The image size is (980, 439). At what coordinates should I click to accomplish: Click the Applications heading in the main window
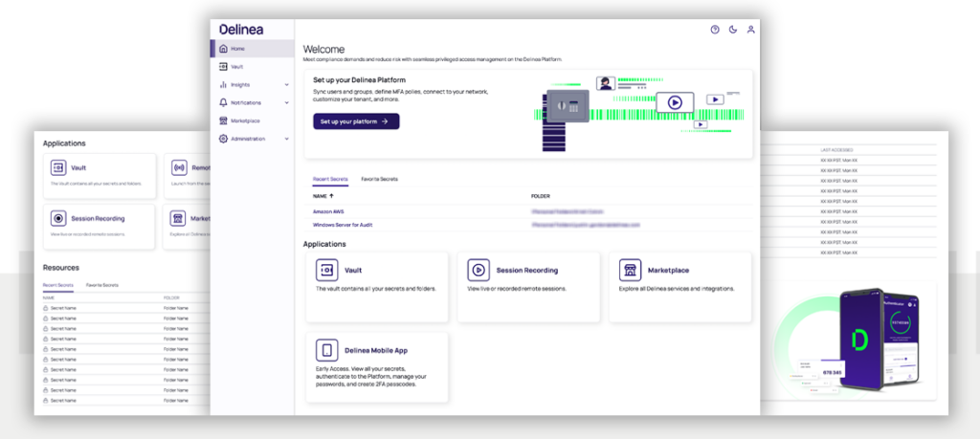(x=324, y=244)
